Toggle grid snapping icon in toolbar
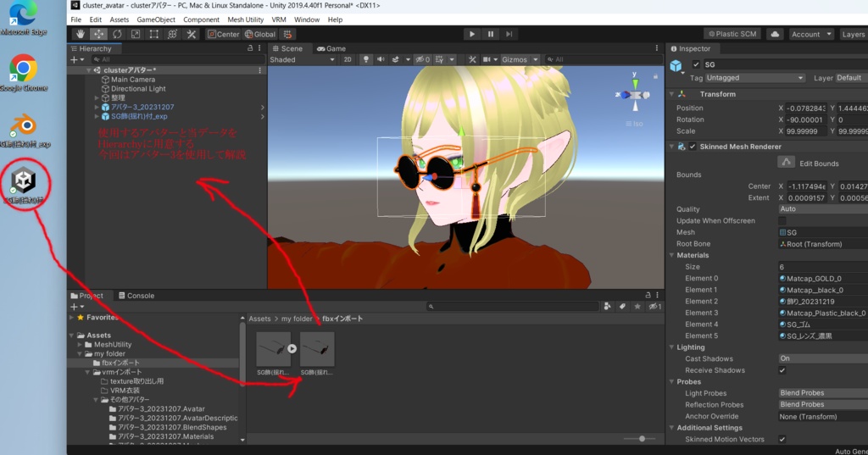This screenshot has height=455, width=868. coord(288,35)
